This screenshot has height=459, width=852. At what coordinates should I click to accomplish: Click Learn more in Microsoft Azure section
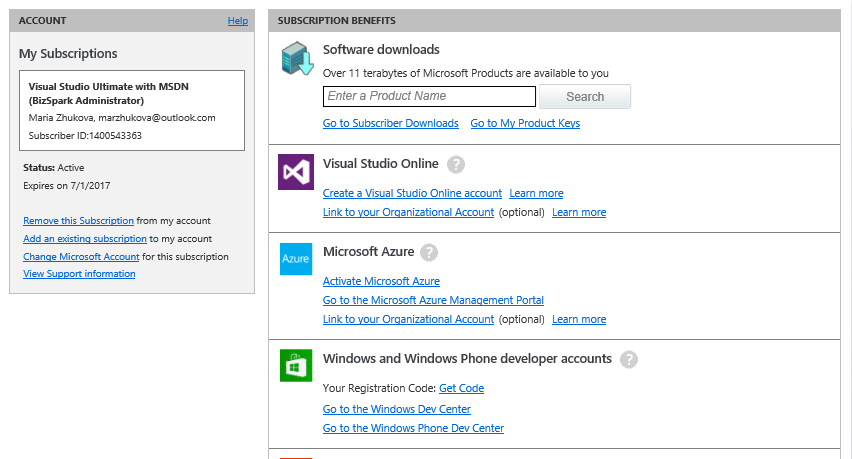579,319
